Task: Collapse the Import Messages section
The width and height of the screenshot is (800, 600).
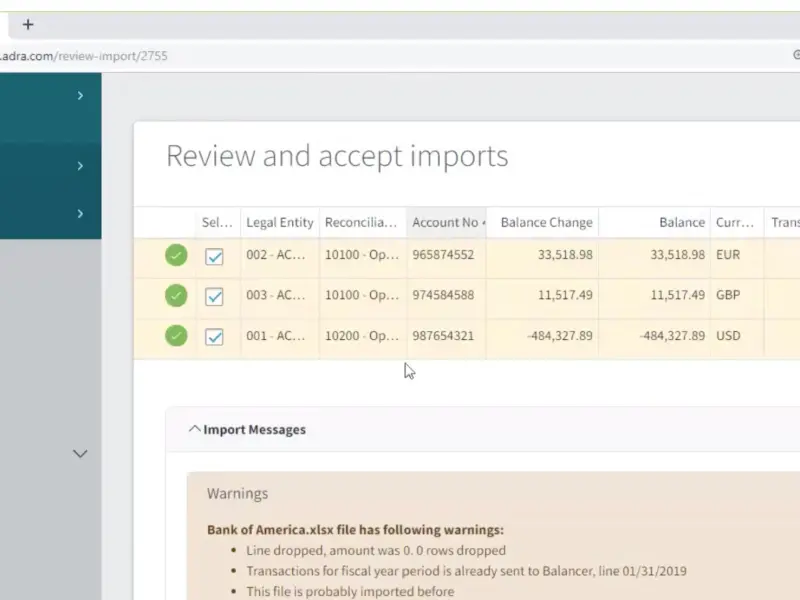Action: coord(247,430)
